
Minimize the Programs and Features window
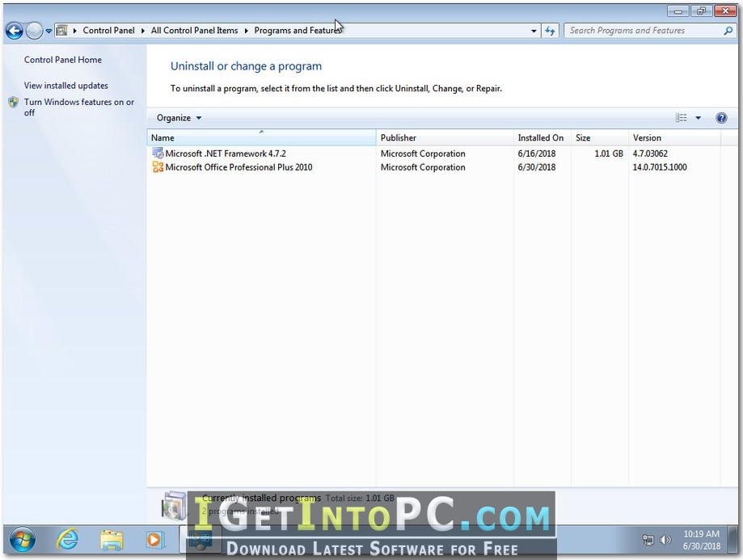pyautogui.click(x=678, y=11)
